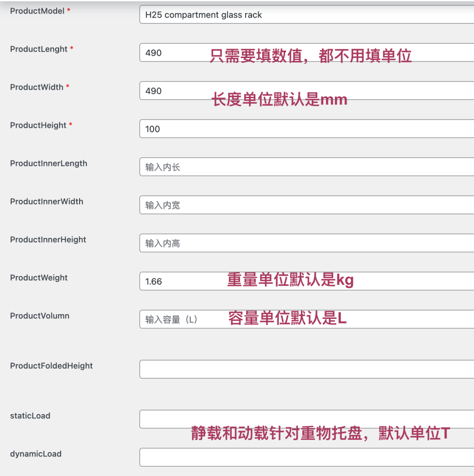Screen dimensions: 474x476
Task: Focus the ProductVolumn input with 输入容量 placeholder
Action: click(186, 320)
